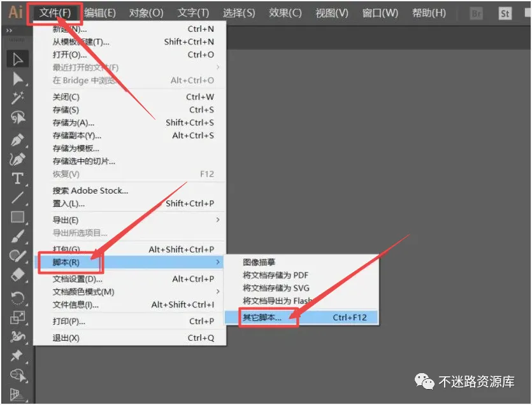Select the Curvature tool

coord(17,159)
